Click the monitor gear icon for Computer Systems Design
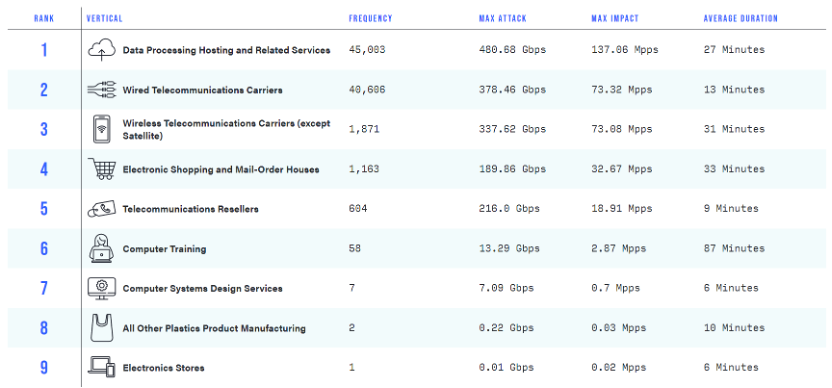 point(101,288)
